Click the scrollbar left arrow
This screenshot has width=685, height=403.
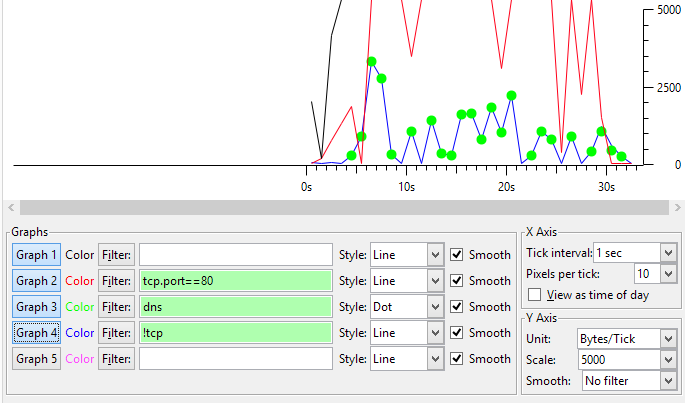11,207
